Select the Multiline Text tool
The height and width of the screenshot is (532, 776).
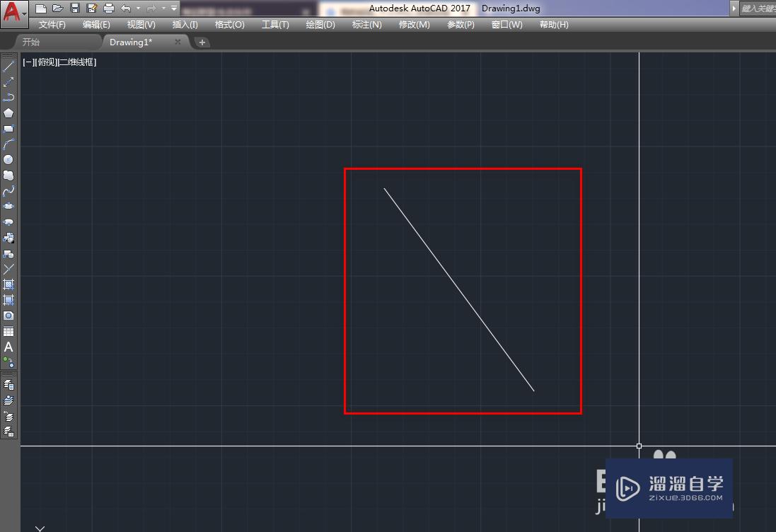(x=8, y=347)
